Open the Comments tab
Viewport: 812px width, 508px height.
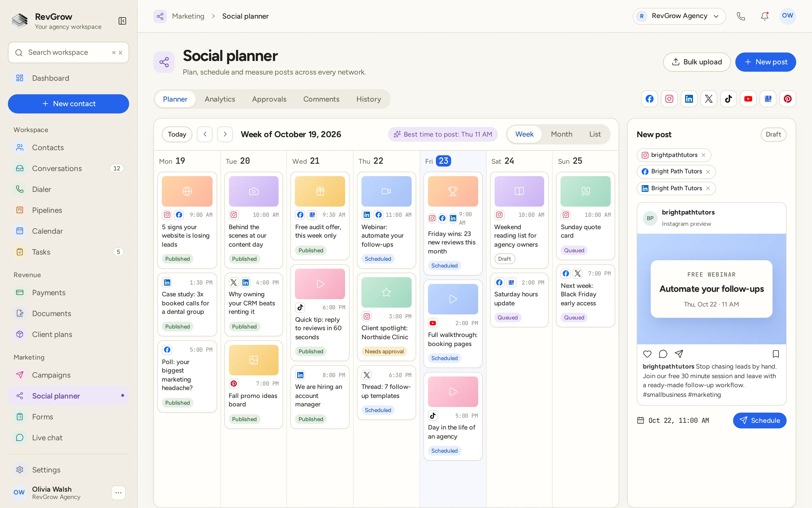pos(321,99)
